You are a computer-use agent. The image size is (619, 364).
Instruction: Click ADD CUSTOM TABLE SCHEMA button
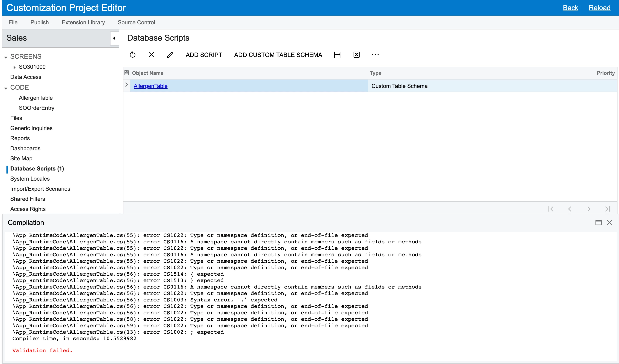[278, 55]
